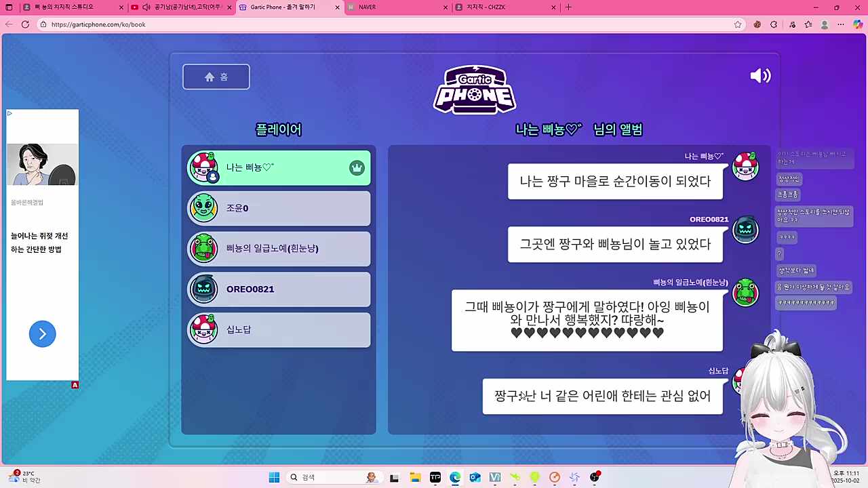The width and height of the screenshot is (868, 488).
Task: Select player 십노답 in the list
Action: 279,330
